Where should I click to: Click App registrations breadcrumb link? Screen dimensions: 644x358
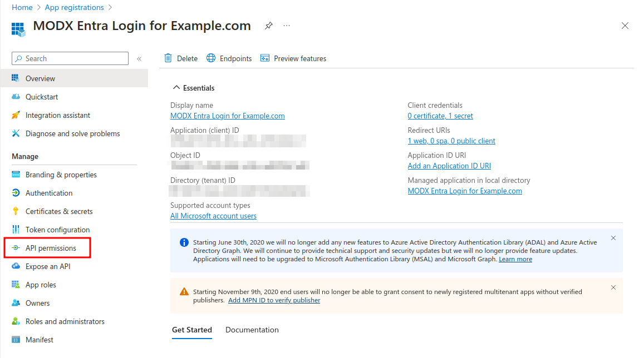pos(75,7)
